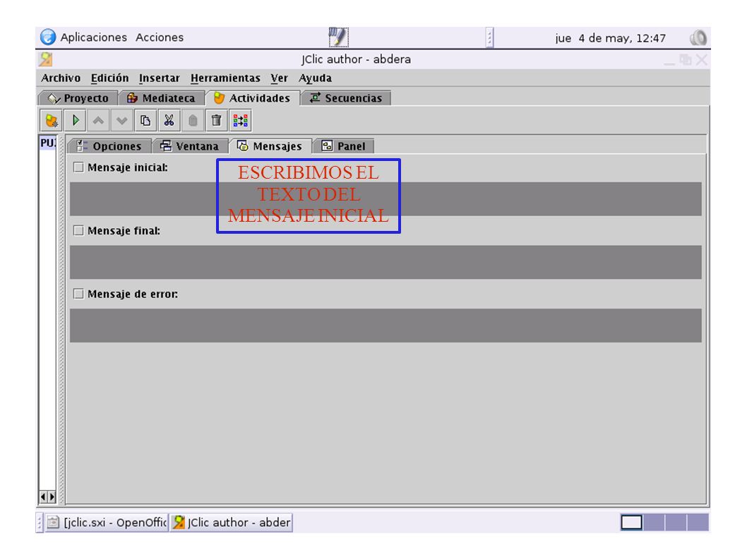Enable the Mensaje final checkbox

78,231
